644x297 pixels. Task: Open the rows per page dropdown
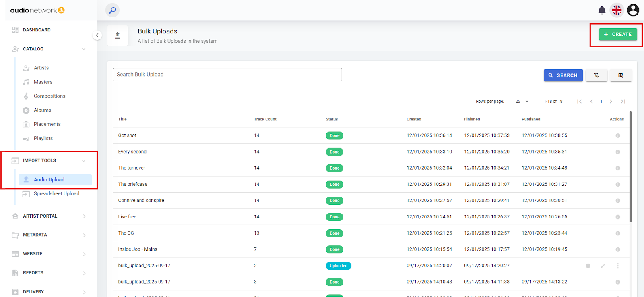[522, 102]
